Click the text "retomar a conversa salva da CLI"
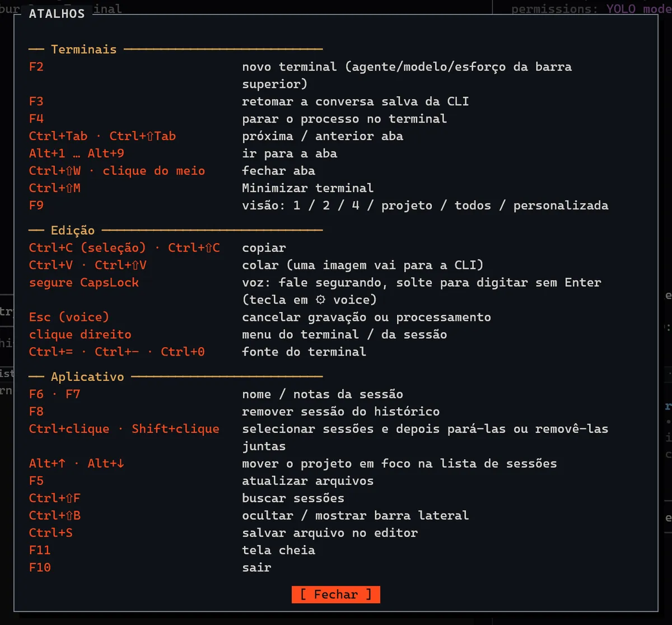 tap(356, 101)
